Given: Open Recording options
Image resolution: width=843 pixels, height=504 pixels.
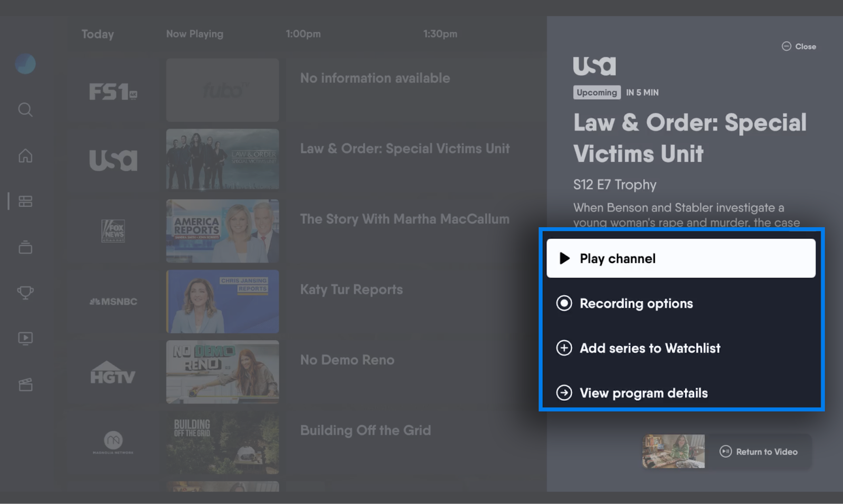Looking at the screenshot, I should coord(636,303).
